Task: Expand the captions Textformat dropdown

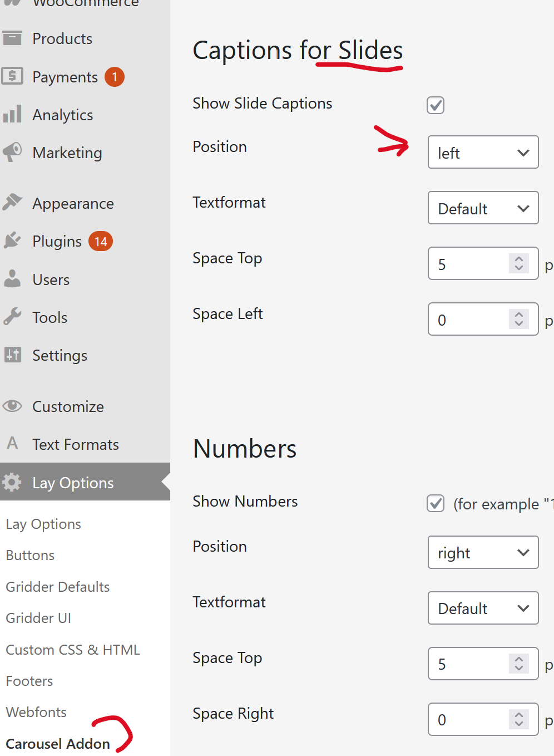Action: point(483,208)
